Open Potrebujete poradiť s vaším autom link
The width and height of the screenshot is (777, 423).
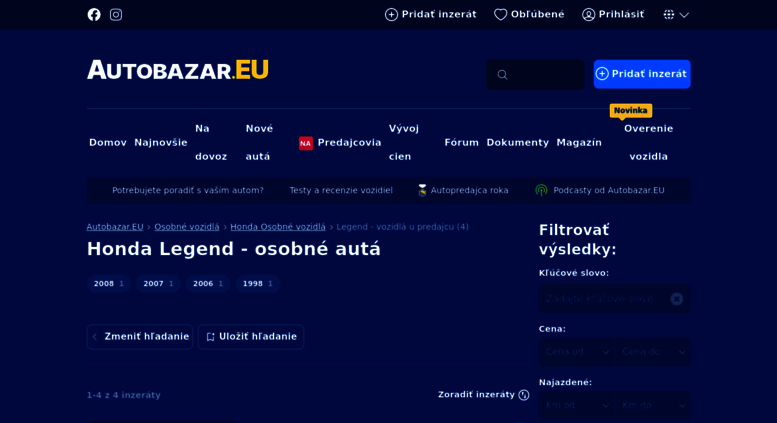pos(188,190)
